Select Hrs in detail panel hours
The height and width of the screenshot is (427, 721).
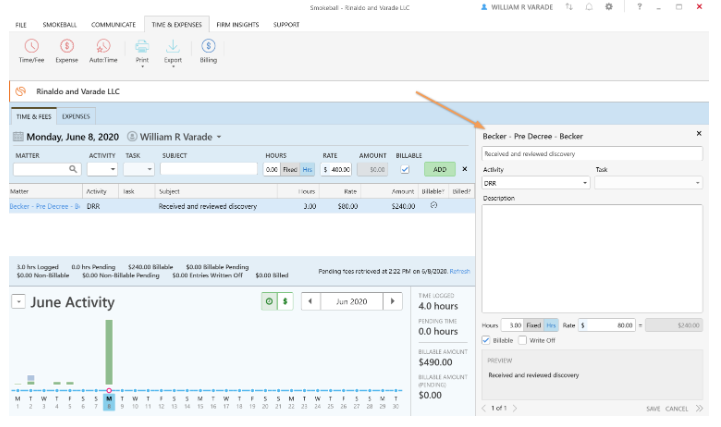click(x=551, y=325)
